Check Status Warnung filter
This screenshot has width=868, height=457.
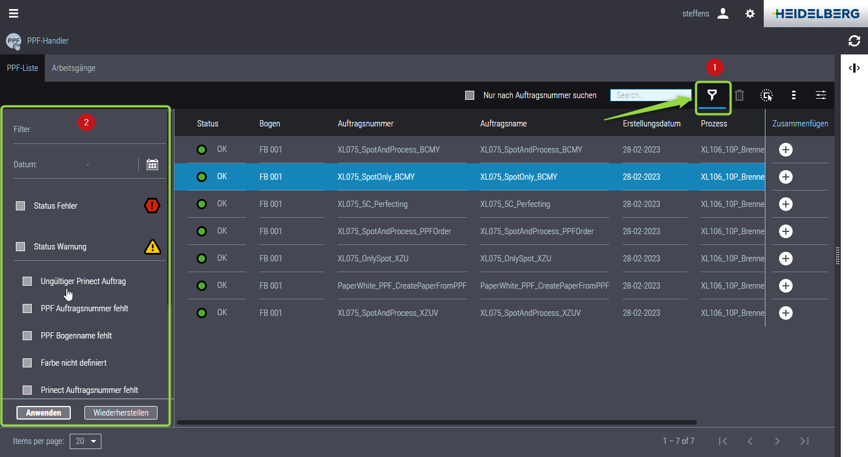coord(21,247)
